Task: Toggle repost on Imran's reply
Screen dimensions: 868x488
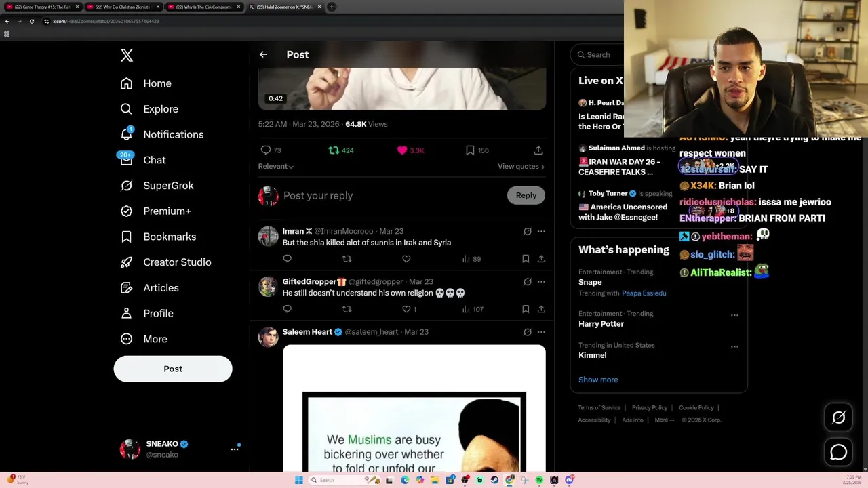Action: pos(347,259)
